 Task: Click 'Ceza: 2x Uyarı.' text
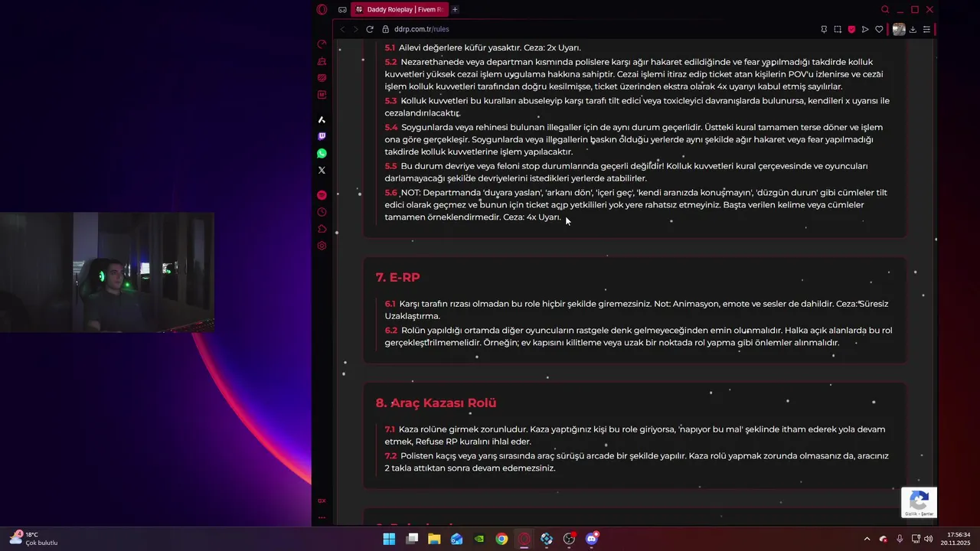click(x=552, y=47)
